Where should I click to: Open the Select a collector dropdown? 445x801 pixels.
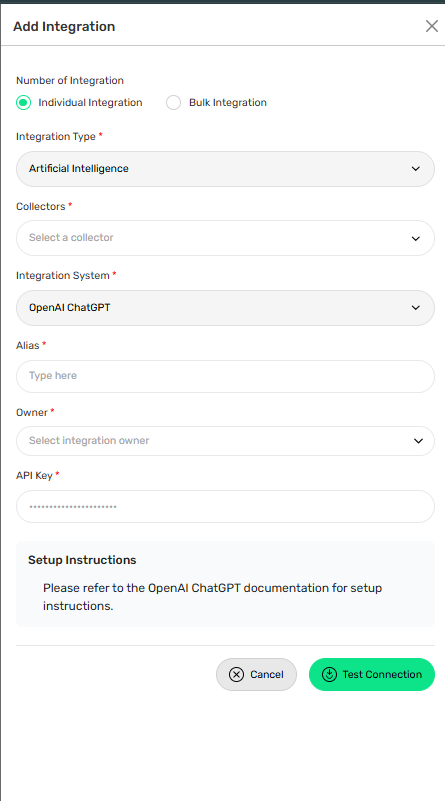(x=225, y=238)
